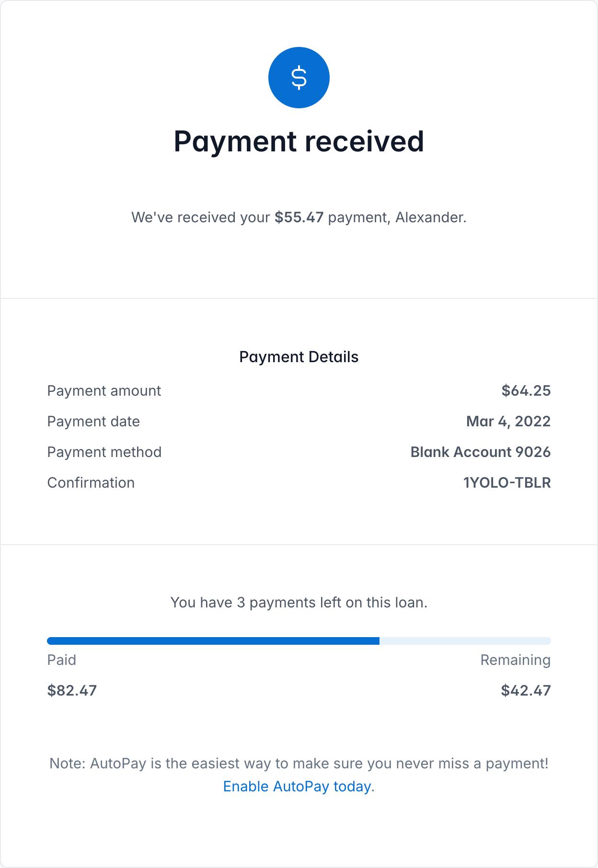Click the Enable AutoPay today link
598x868 pixels.
(x=297, y=787)
